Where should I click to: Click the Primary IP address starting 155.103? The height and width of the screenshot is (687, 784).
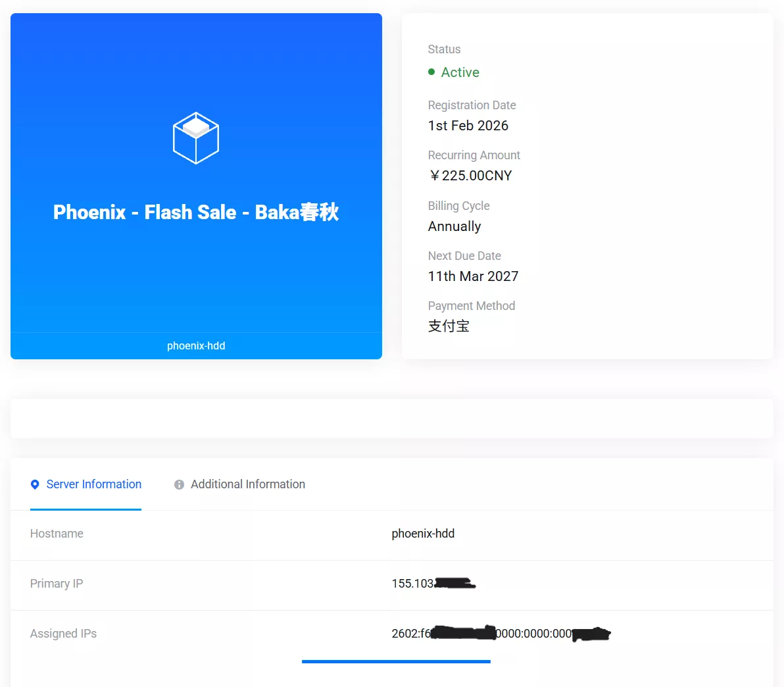click(x=413, y=584)
